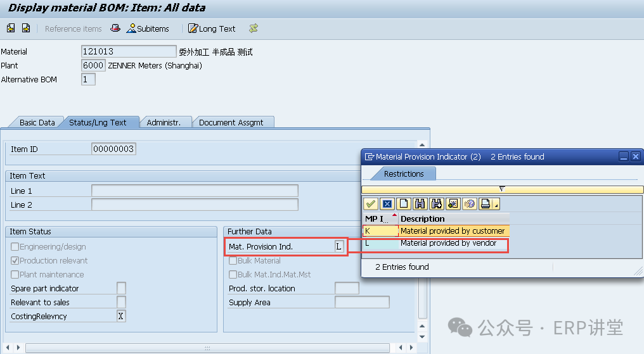This screenshot has width=644, height=354.
Task: Check the Engineering/design checkbox
Action: [x=15, y=247]
